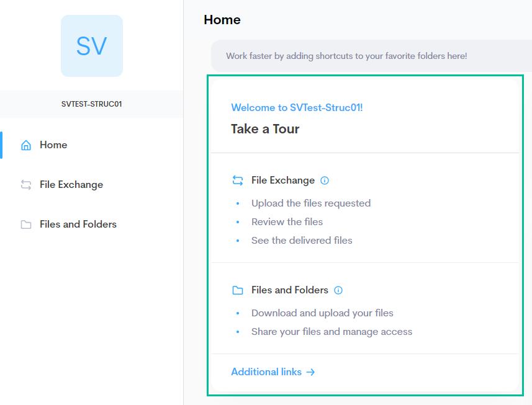The width and height of the screenshot is (532, 405).
Task: Click the File Exchange arrows icon in sidebar
Action: (x=26, y=185)
